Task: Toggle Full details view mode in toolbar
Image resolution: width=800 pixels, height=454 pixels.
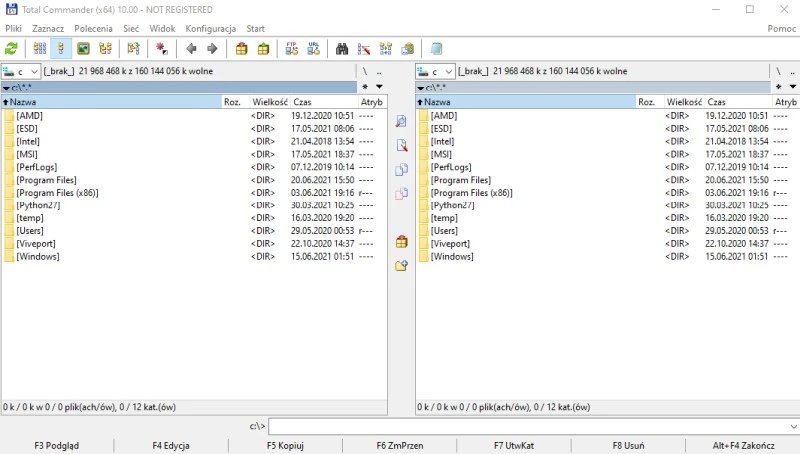Action: tap(62, 48)
